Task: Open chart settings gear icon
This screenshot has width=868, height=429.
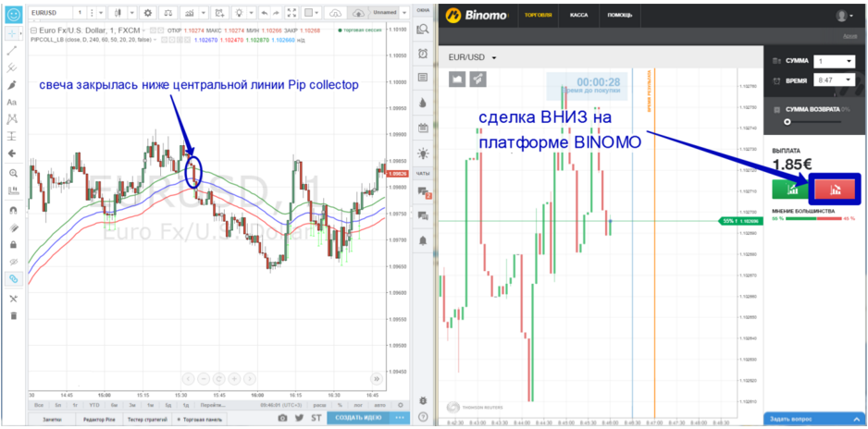Action: [147, 12]
